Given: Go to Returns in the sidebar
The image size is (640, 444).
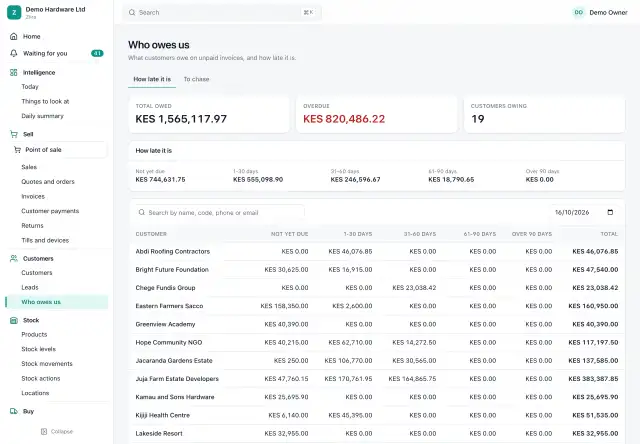Looking at the screenshot, I should tap(32, 226).
